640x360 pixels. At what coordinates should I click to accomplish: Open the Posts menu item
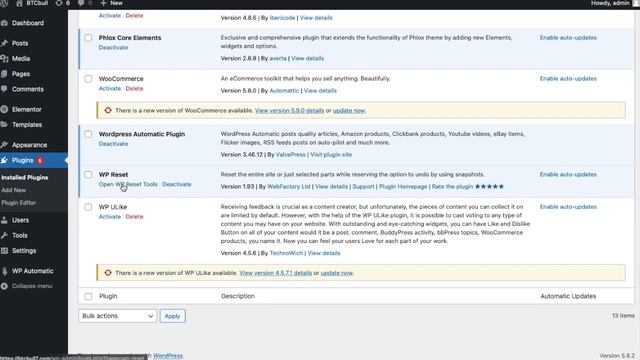[x=20, y=43]
